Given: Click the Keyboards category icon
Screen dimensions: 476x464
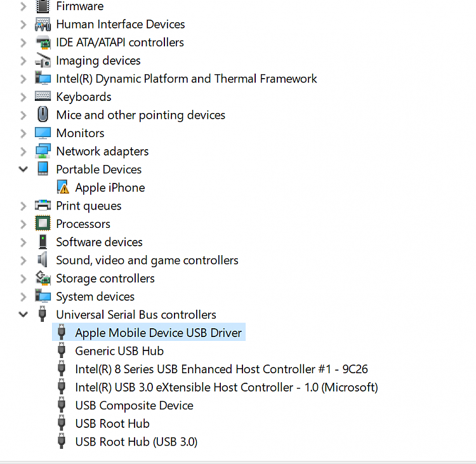Looking at the screenshot, I should pyautogui.click(x=43, y=97).
